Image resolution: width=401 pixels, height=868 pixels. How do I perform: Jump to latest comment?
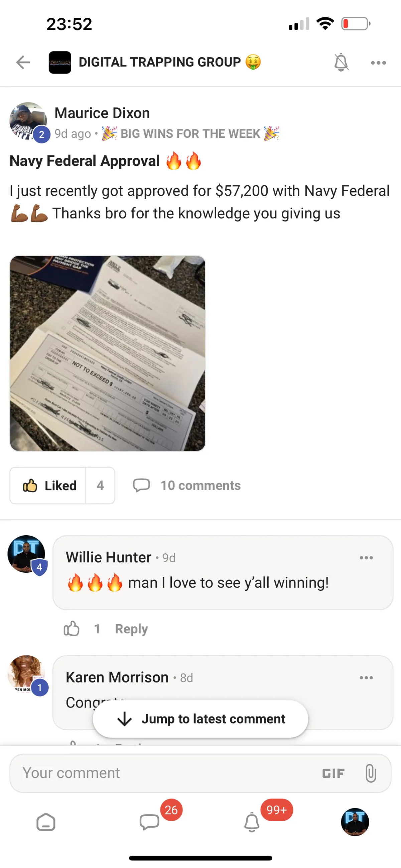[x=200, y=719]
